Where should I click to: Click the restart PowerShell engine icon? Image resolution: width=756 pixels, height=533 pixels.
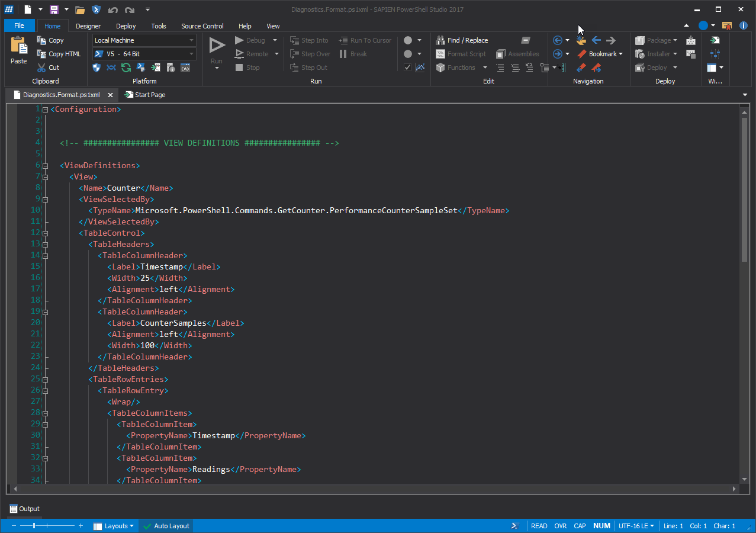(x=126, y=68)
